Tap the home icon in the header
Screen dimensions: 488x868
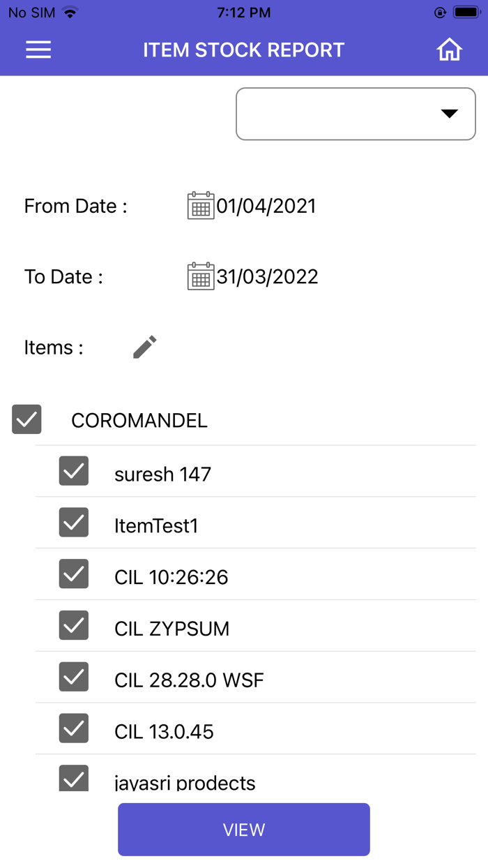450,50
